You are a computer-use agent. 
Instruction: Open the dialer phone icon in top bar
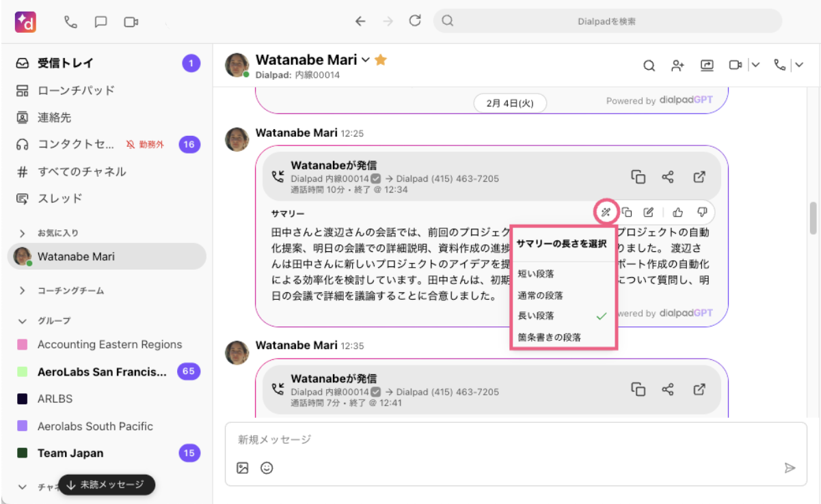(x=70, y=22)
